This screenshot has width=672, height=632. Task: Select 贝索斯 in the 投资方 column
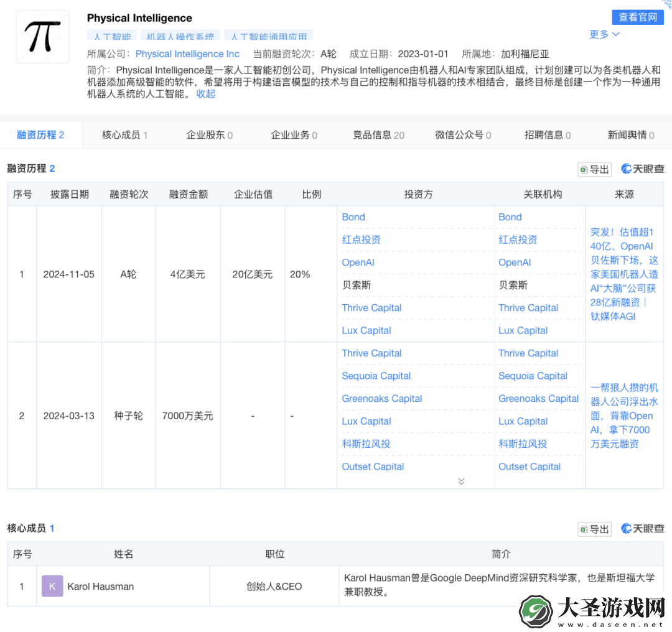pyautogui.click(x=357, y=286)
